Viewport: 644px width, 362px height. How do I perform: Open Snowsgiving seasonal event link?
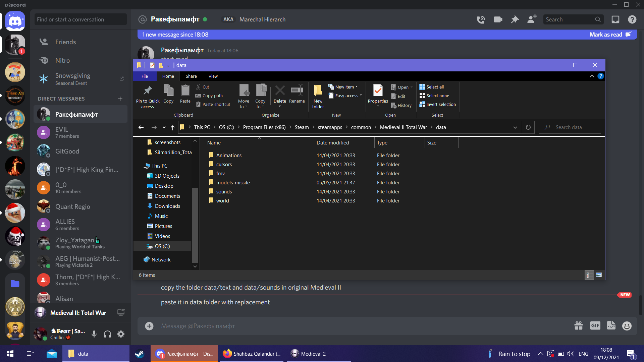tap(80, 79)
